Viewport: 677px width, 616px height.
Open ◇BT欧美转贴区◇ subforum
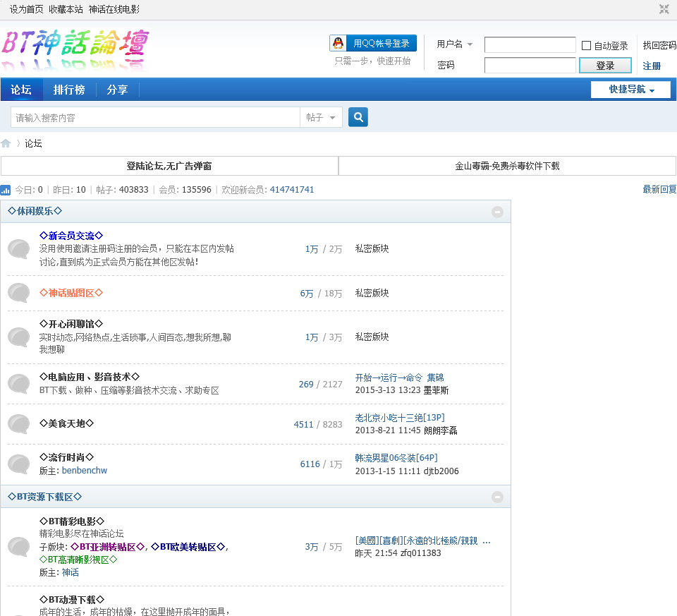coord(188,547)
